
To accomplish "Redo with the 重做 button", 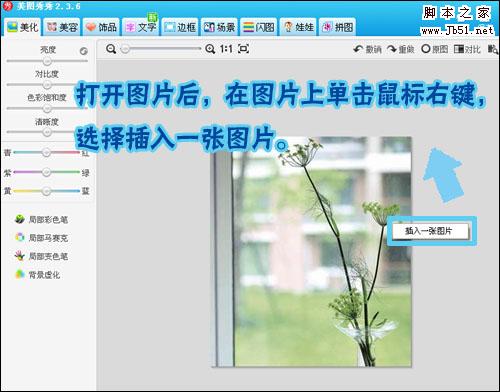I will click(400, 49).
